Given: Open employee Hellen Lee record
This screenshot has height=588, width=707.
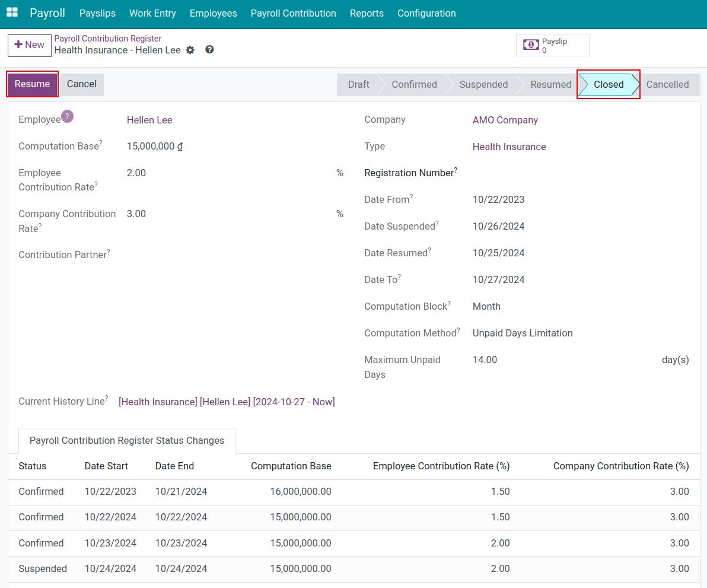Looking at the screenshot, I should (x=149, y=120).
